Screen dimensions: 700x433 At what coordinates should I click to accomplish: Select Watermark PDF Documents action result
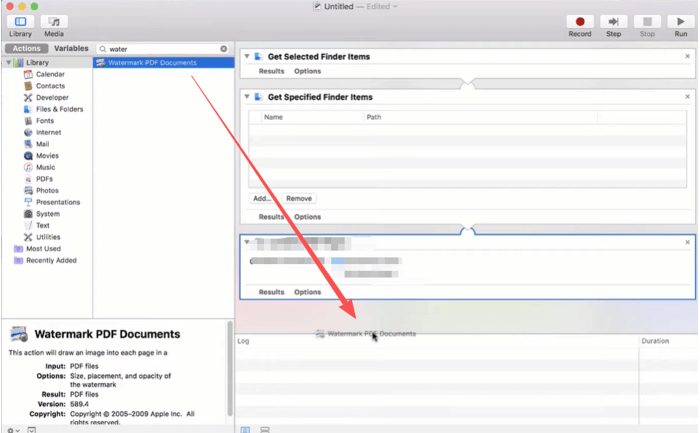click(163, 62)
